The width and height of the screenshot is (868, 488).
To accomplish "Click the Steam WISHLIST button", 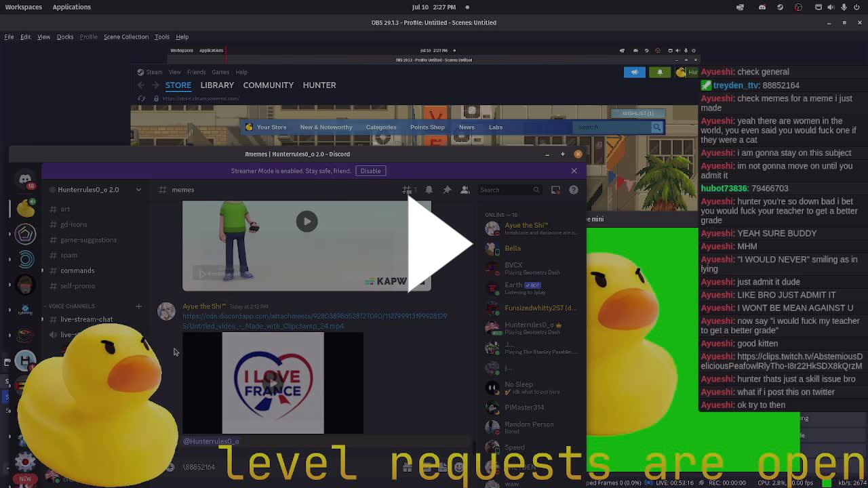I will [638, 113].
